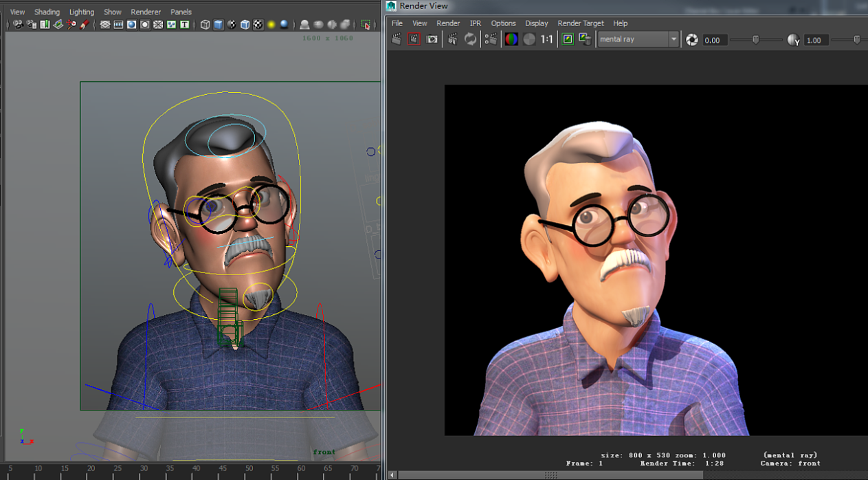
Task: Open the Render Settings icon
Action: click(491, 39)
